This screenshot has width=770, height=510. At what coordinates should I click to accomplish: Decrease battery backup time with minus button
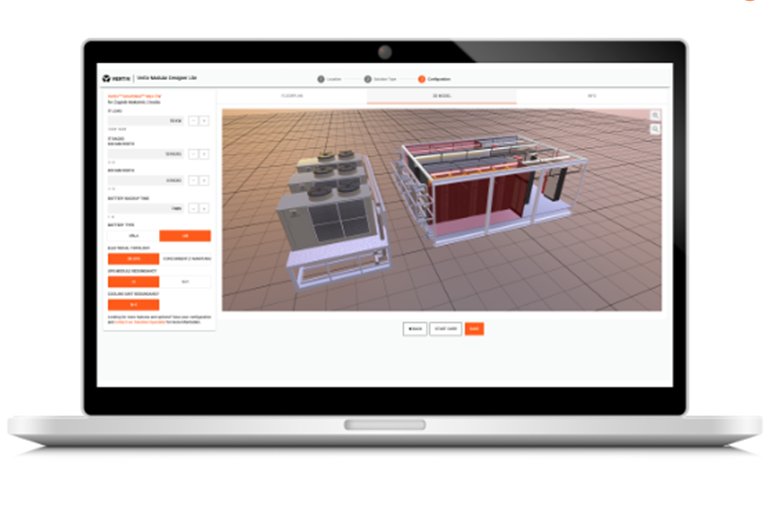(193, 208)
